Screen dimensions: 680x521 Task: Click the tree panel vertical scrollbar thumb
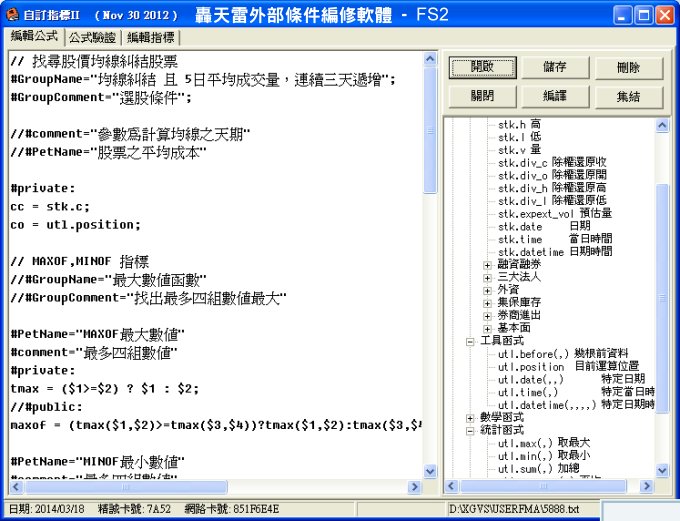pos(662,298)
